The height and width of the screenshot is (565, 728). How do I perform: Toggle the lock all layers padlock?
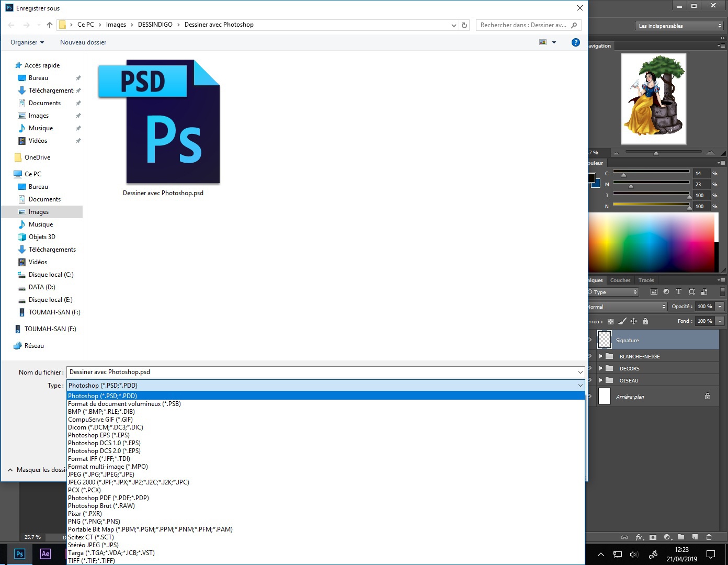point(645,321)
